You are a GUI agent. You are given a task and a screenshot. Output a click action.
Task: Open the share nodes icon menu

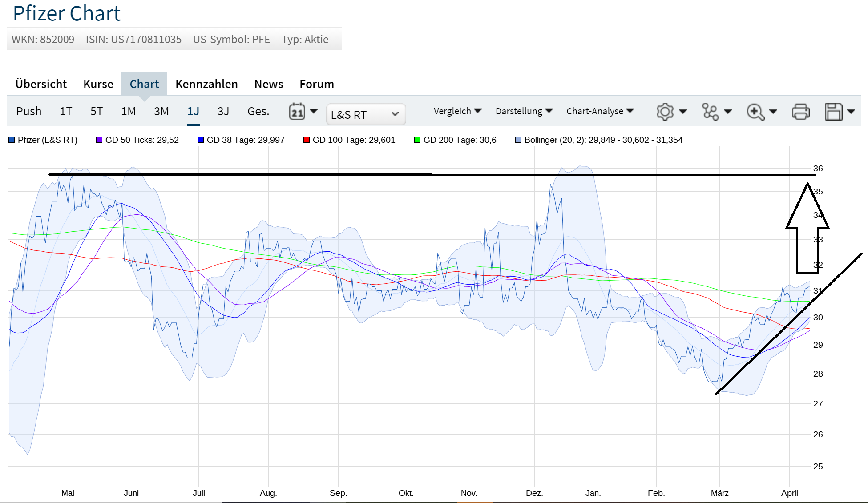711,111
